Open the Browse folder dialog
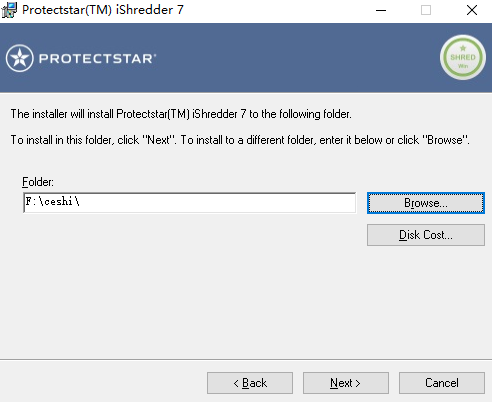492x402 pixels. coord(426,203)
